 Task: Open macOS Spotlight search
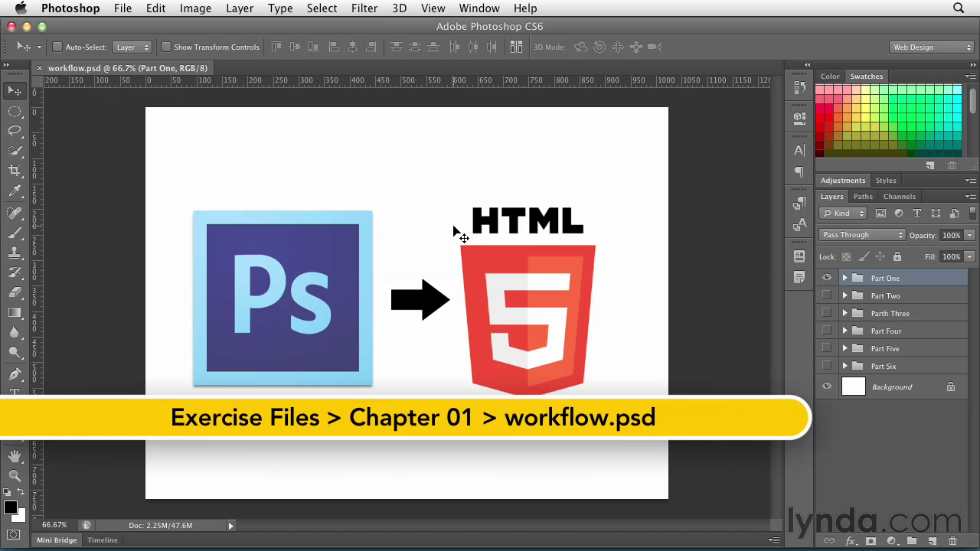click(x=959, y=8)
